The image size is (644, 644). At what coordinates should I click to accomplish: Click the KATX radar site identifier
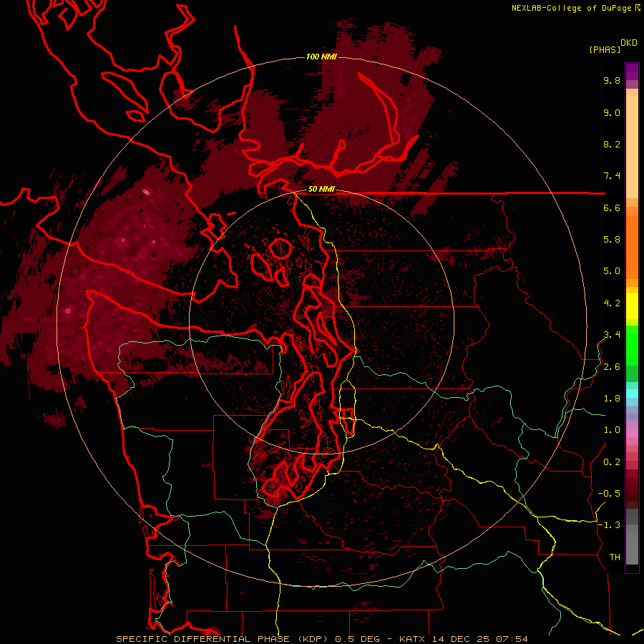413,639
